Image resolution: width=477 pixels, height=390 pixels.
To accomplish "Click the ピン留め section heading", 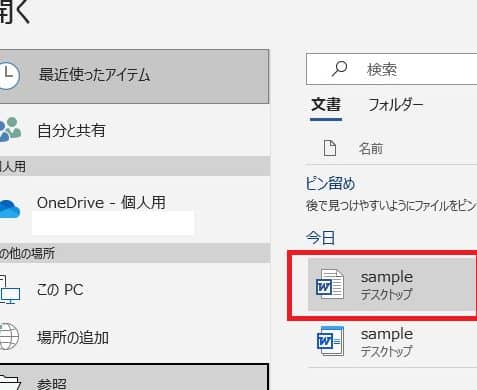I will [331, 184].
